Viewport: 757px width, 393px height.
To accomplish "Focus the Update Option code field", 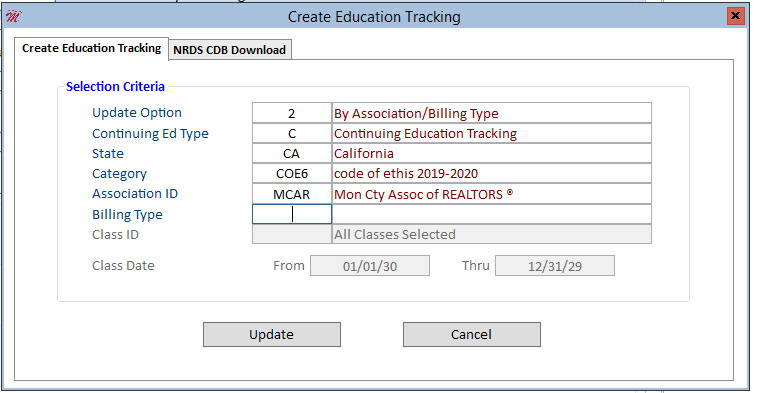I will pos(292,113).
